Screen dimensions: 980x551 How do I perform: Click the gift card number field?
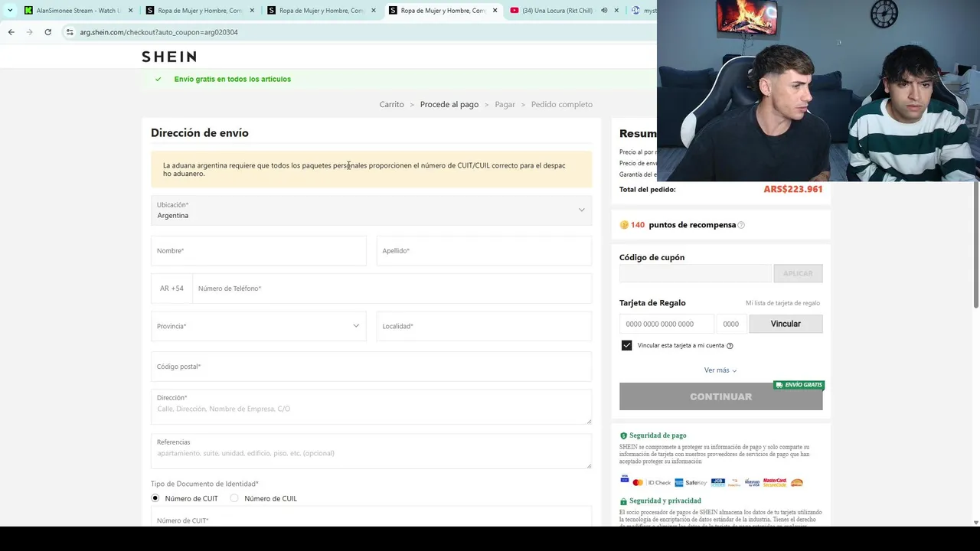pos(666,324)
